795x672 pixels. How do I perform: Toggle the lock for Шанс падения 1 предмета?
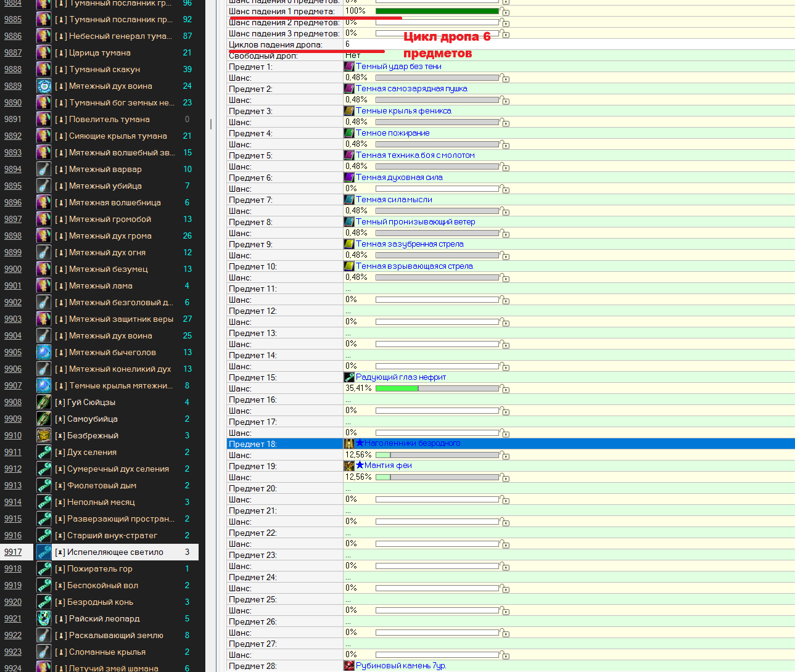coord(505,12)
